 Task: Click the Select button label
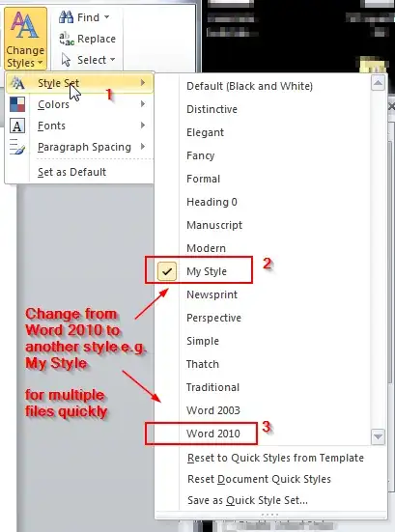click(x=92, y=60)
